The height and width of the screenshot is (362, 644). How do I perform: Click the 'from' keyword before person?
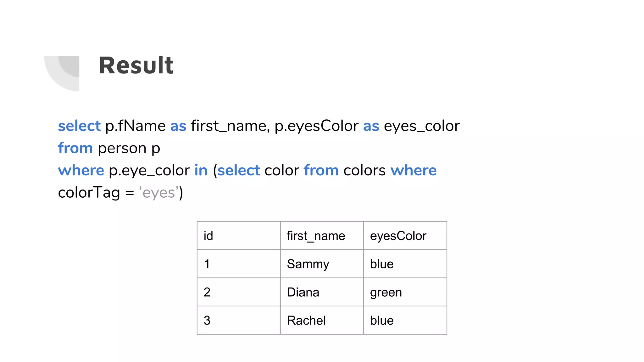pos(75,148)
